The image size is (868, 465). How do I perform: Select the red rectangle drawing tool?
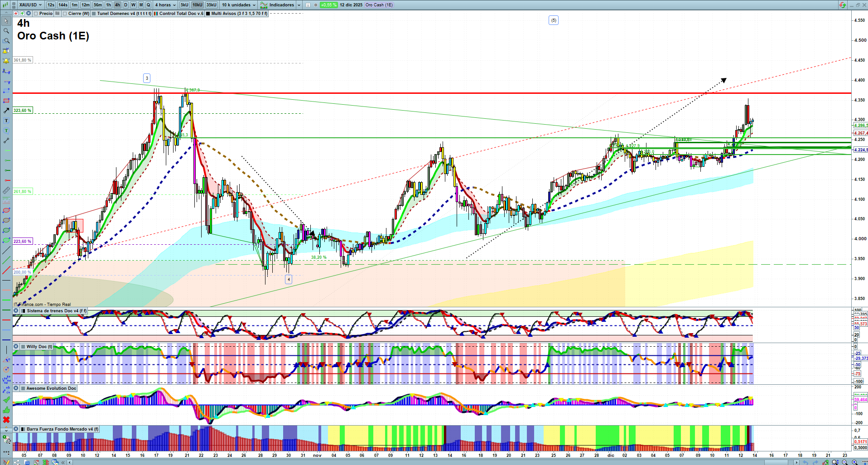[x=6, y=101]
